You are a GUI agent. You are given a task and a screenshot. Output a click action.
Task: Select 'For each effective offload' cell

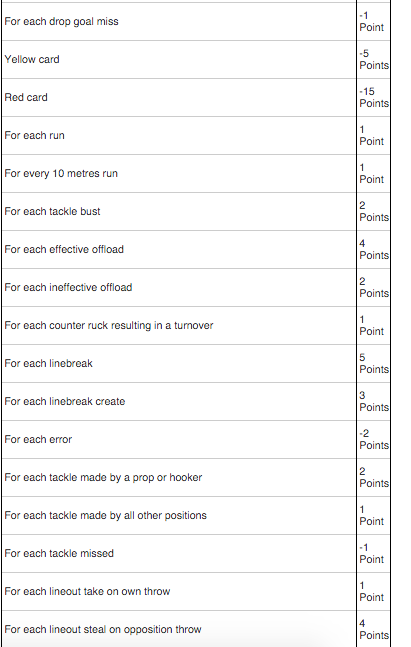coord(179,249)
